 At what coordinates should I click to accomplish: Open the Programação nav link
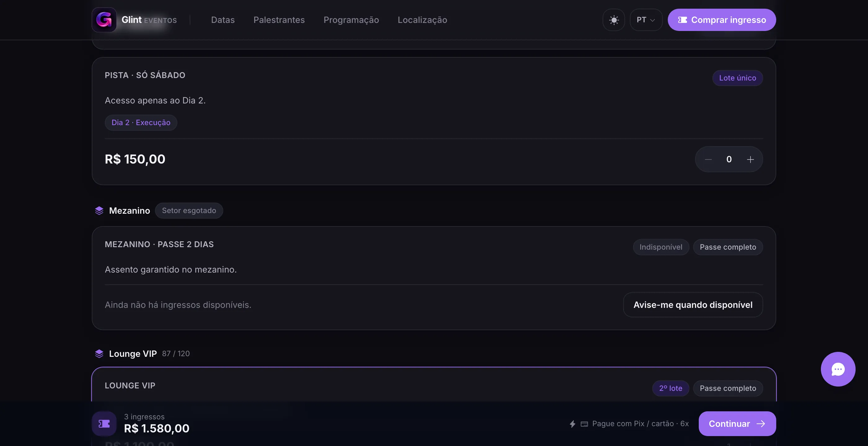click(351, 20)
